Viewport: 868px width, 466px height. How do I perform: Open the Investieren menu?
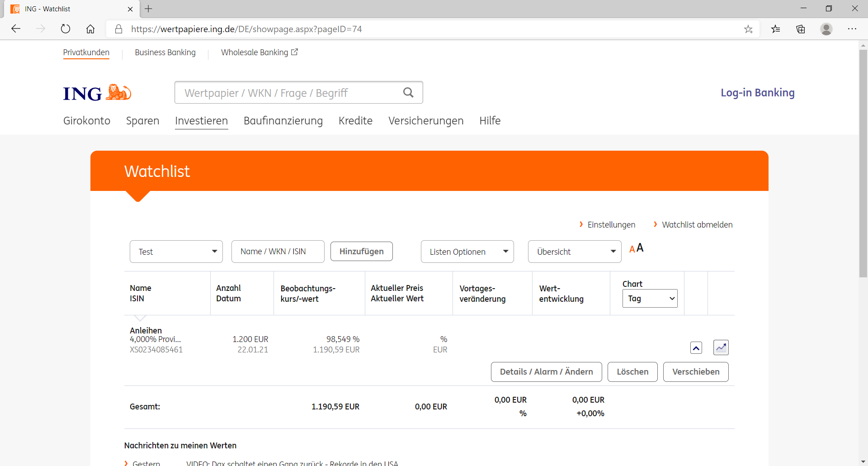(x=201, y=121)
